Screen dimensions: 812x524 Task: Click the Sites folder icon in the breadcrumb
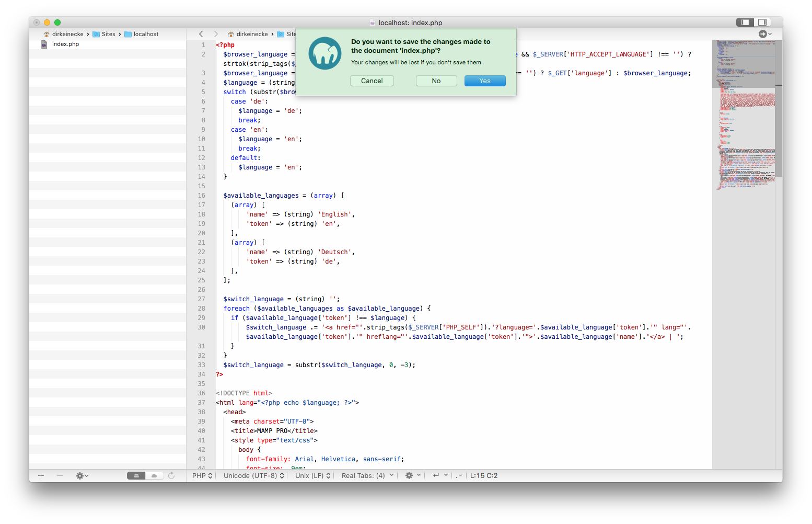tap(97, 33)
